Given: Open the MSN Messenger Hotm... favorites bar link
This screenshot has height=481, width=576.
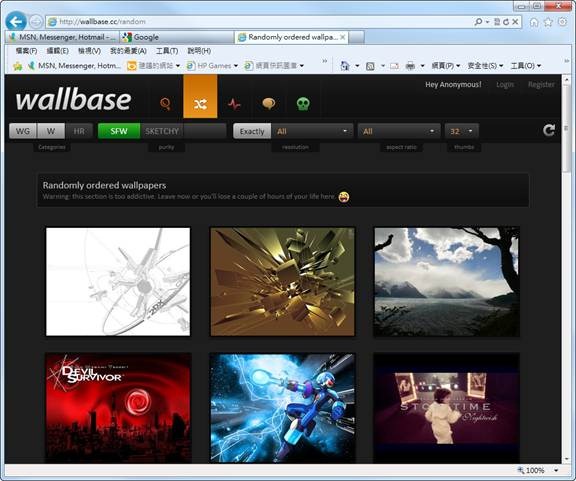Looking at the screenshot, I should point(75,66).
